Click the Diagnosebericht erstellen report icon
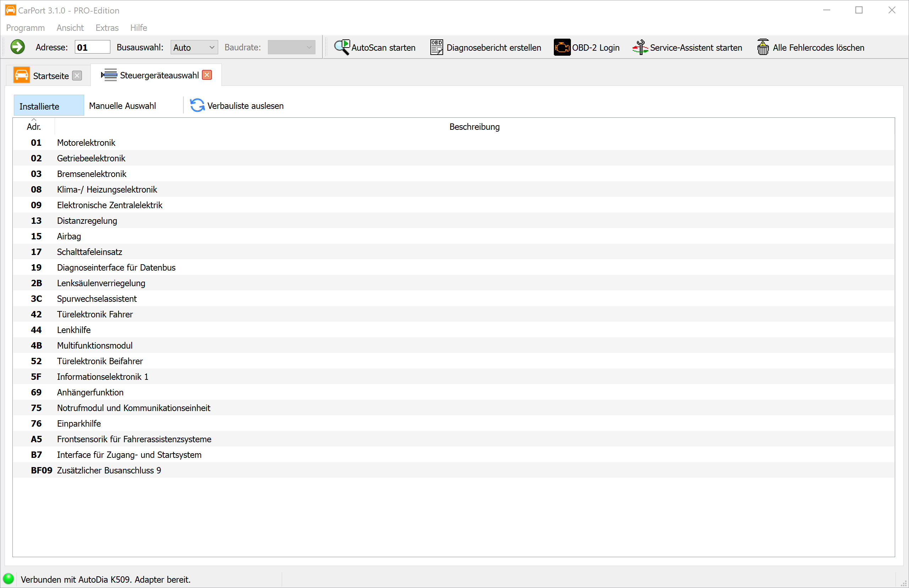 (436, 47)
